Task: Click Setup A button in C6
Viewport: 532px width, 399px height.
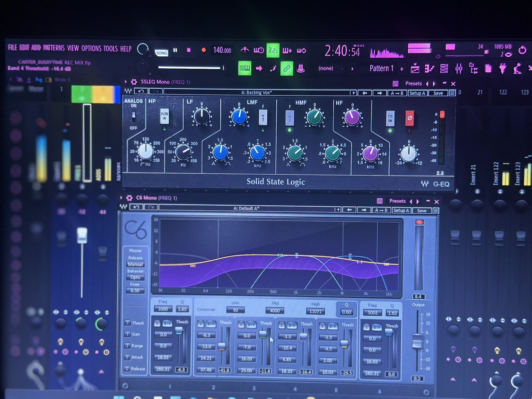Action: point(401,210)
